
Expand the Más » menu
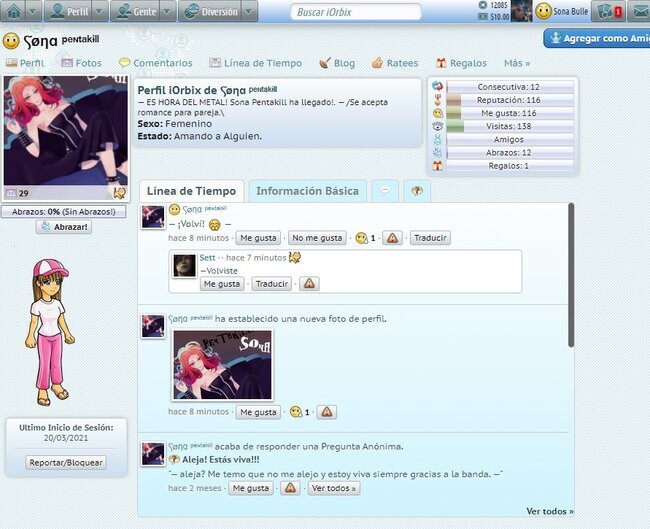point(517,63)
